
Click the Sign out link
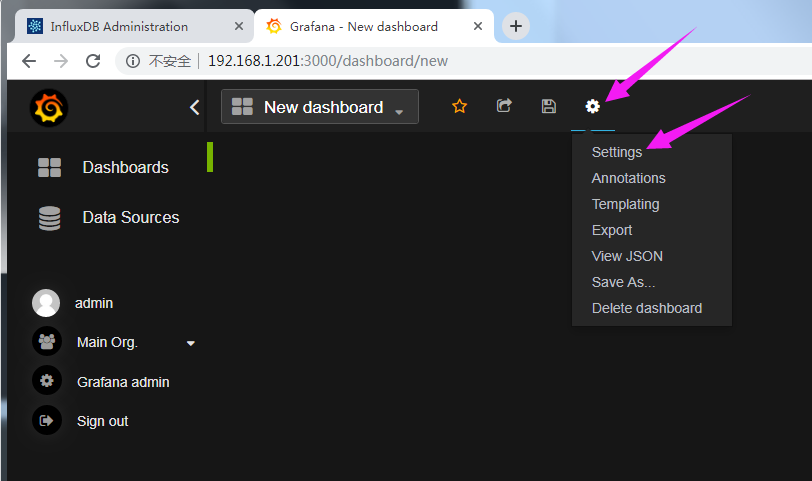coord(103,421)
